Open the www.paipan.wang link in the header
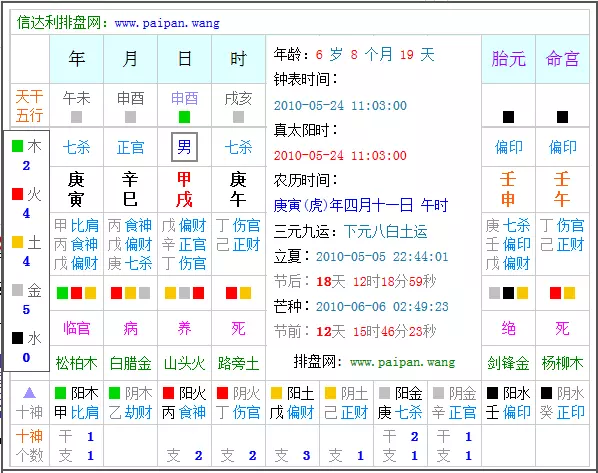Viewport: 598px width, 473px height. click(167, 23)
